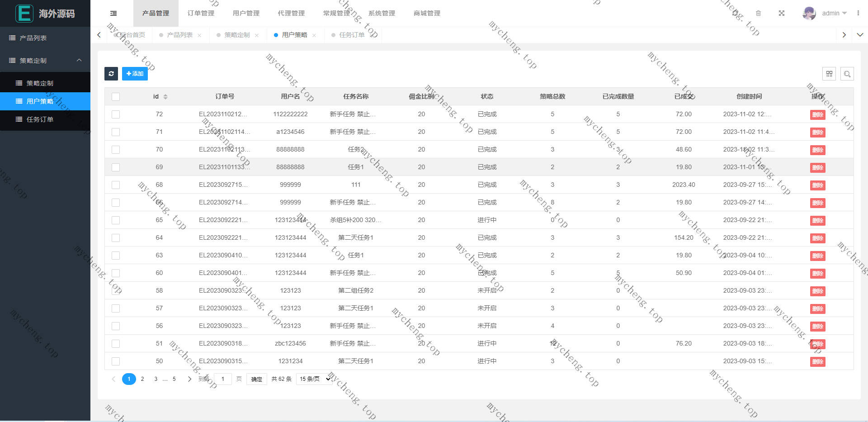Open 任务订单 in the sidebar
Image resolution: width=868 pixels, height=422 pixels.
tap(45, 119)
